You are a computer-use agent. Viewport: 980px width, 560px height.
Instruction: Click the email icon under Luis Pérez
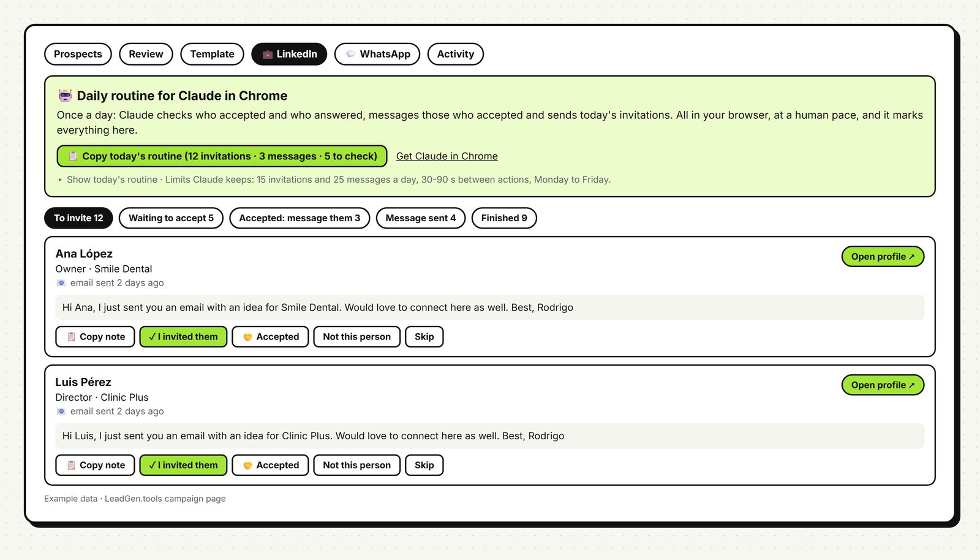click(61, 412)
